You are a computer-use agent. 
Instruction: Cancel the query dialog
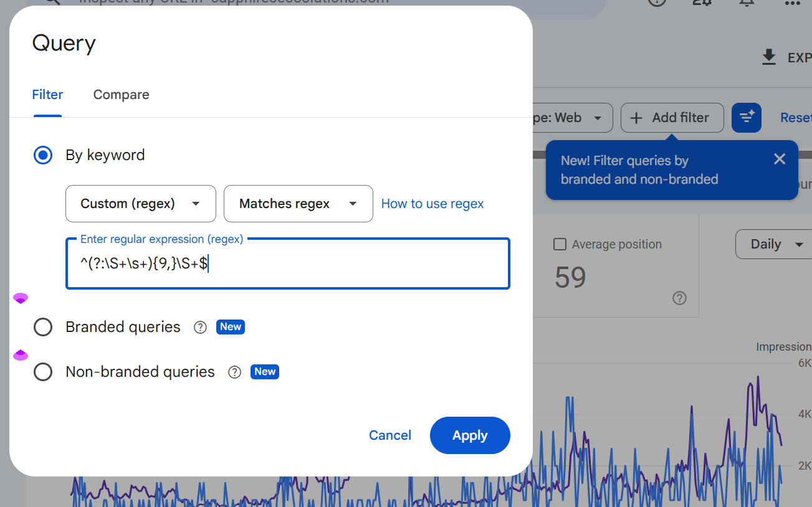pos(390,435)
